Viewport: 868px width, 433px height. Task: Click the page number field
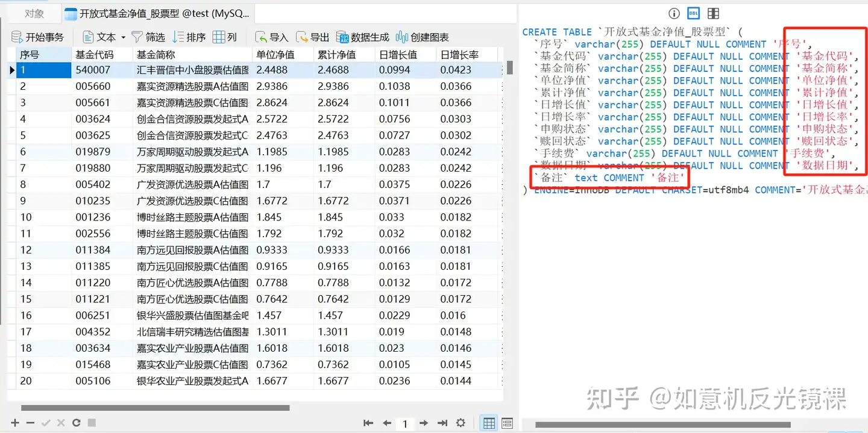tap(405, 423)
